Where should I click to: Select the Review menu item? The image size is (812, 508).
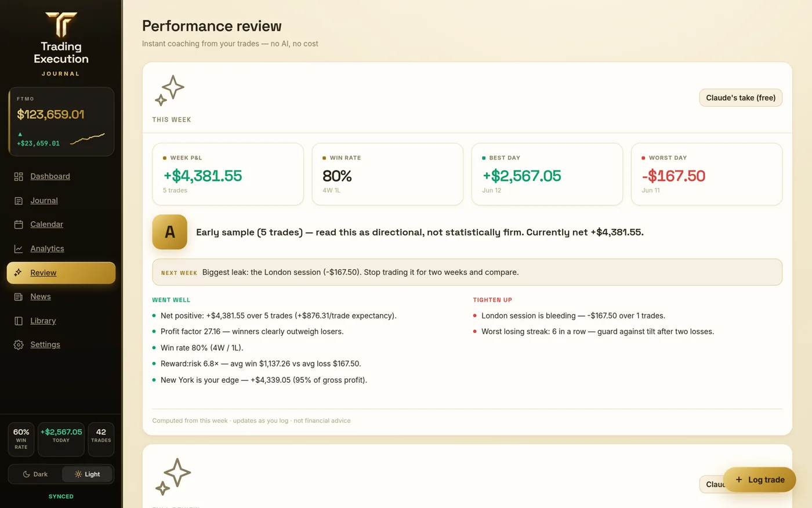[x=61, y=273]
